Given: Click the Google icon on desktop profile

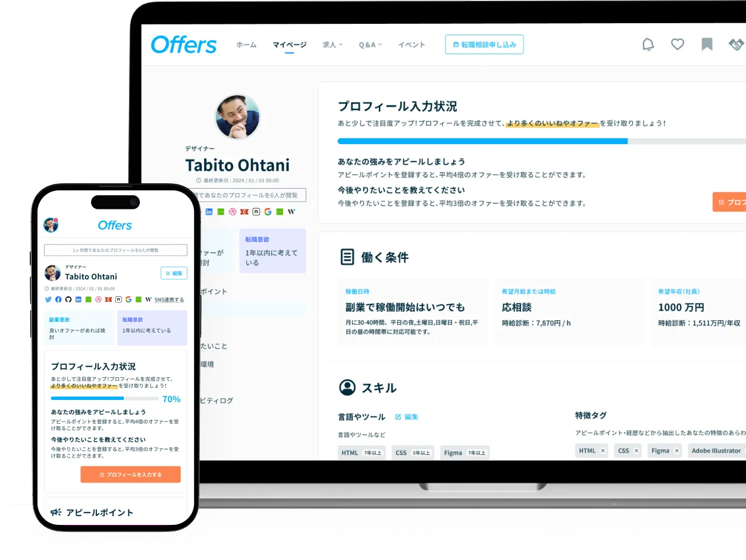Looking at the screenshot, I should coord(268,211).
